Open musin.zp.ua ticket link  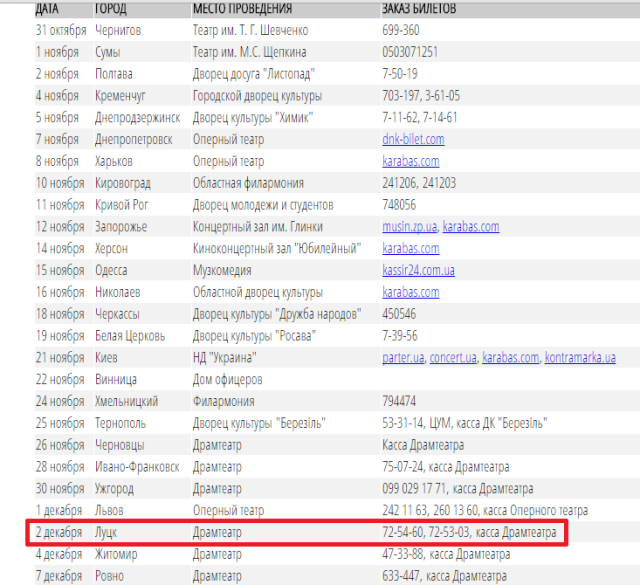point(409,227)
